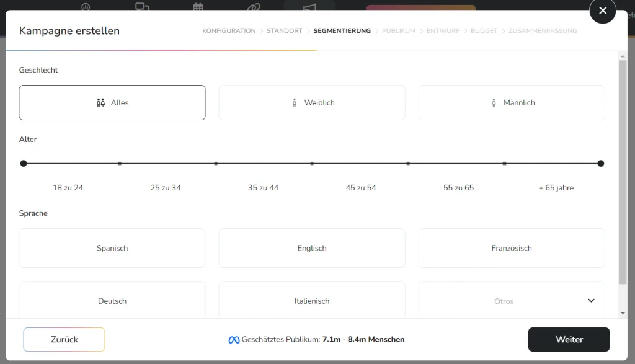The width and height of the screenshot is (635, 364).
Task: Click the male figure icon on Männlich
Action: (494, 102)
